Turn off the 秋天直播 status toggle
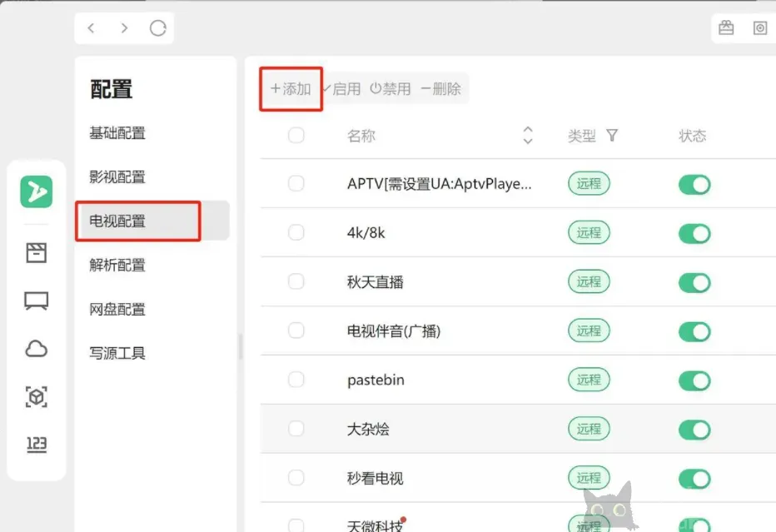This screenshot has height=532, width=776. [x=694, y=282]
